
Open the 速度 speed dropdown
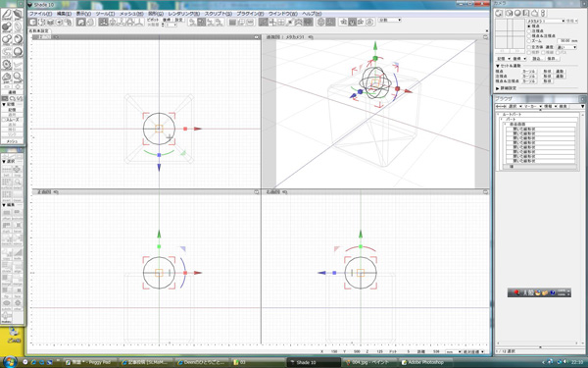coord(566,47)
